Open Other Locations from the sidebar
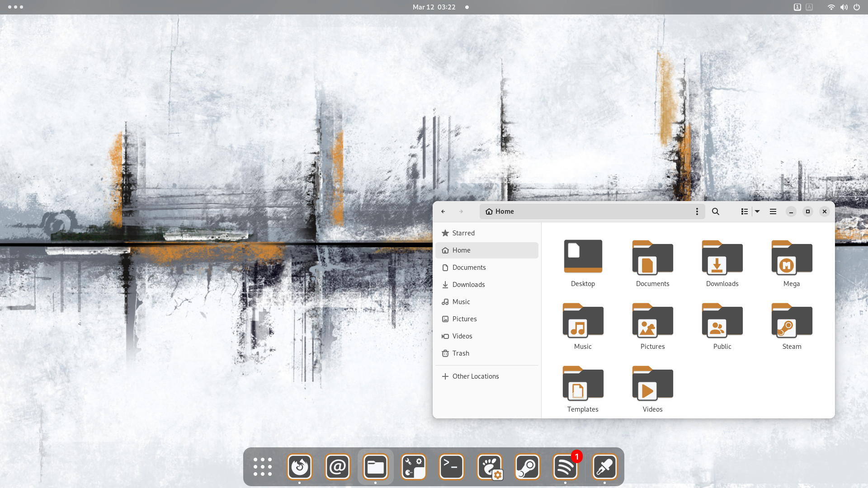Image resolution: width=868 pixels, height=488 pixels. click(x=476, y=376)
